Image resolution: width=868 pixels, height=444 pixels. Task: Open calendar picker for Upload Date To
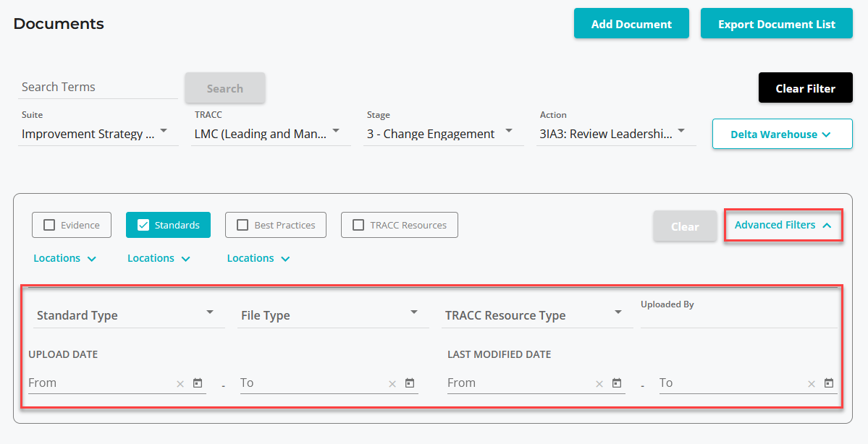[410, 383]
